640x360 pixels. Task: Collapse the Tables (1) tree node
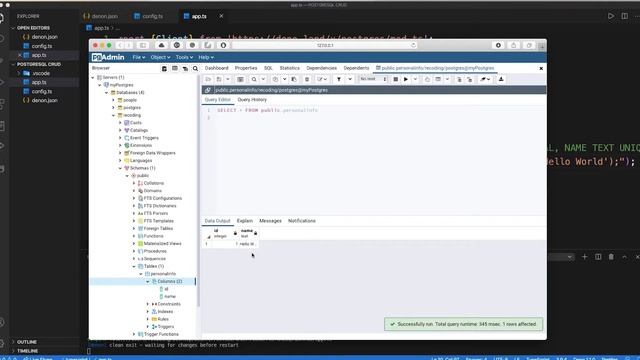point(134,266)
